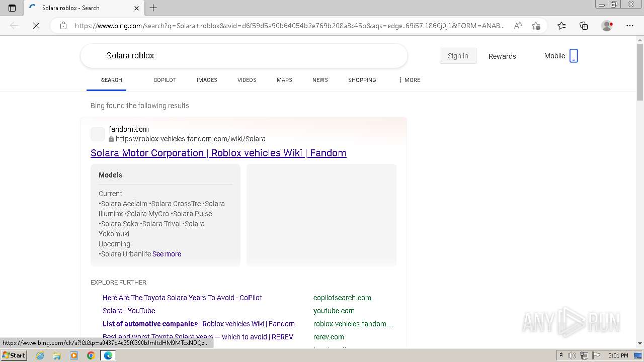Image resolution: width=644 pixels, height=362 pixels.
Task: Switch to the SEARCH tab
Action: point(112,80)
